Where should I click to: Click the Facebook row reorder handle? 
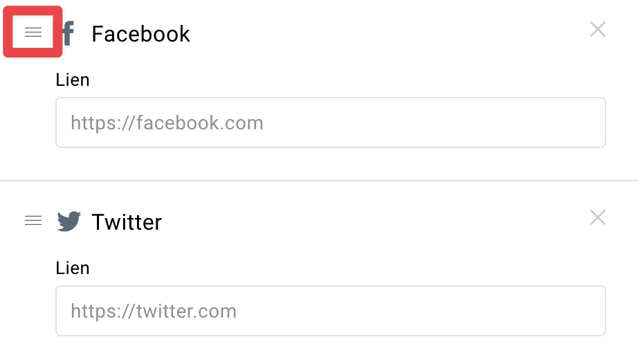point(33,32)
